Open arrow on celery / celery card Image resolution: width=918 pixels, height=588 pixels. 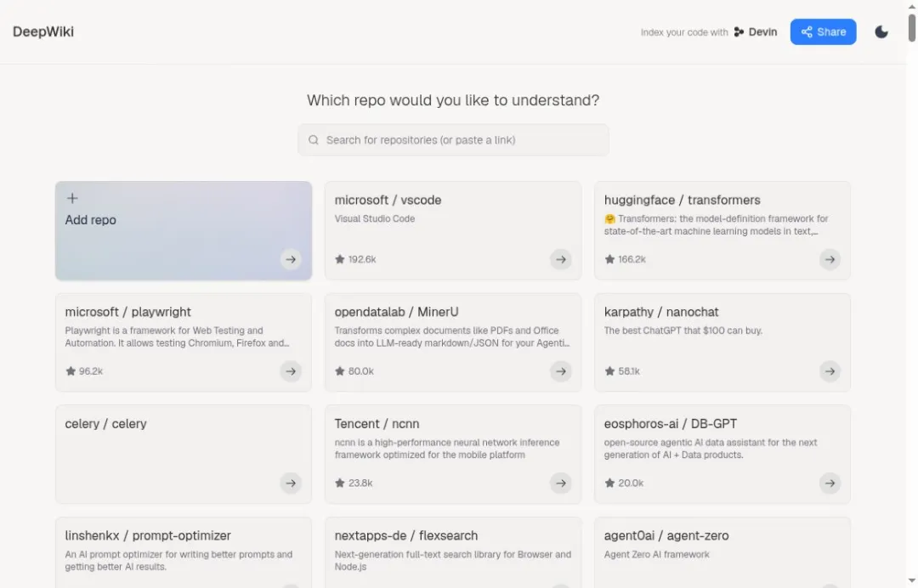291,483
